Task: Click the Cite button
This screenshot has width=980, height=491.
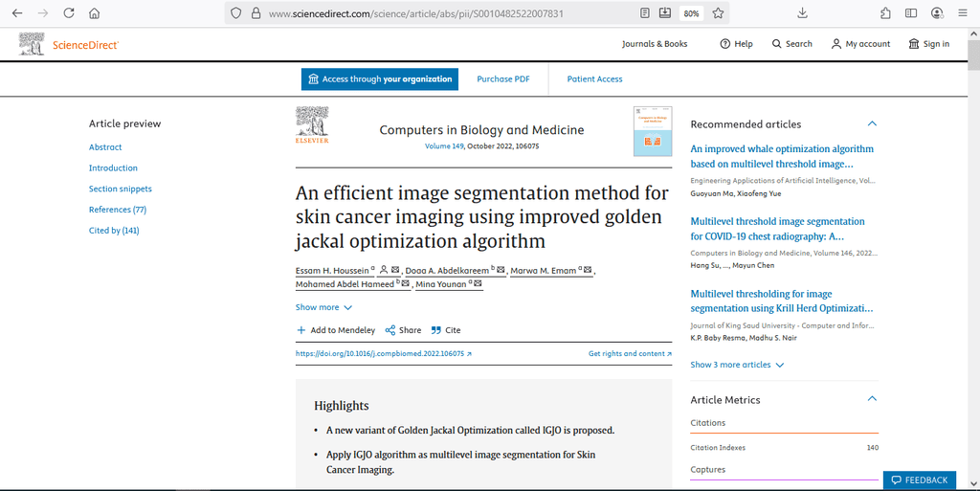Action: [x=446, y=330]
